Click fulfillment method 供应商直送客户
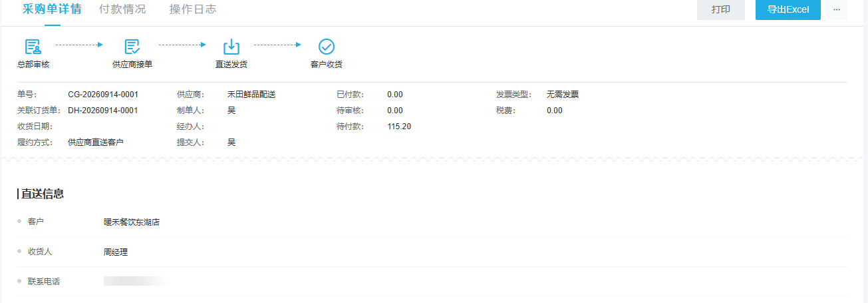The width and height of the screenshot is (868, 303). pyautogui.click(x=96, y=143)
